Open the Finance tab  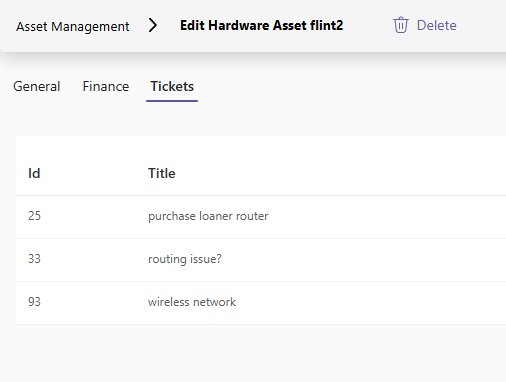(106, 86)
